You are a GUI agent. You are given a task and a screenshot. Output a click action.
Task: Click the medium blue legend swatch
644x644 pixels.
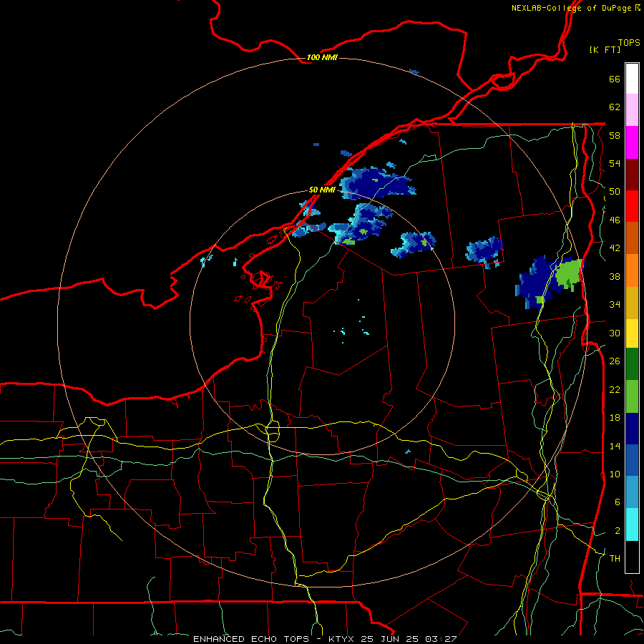pos(632,460)
